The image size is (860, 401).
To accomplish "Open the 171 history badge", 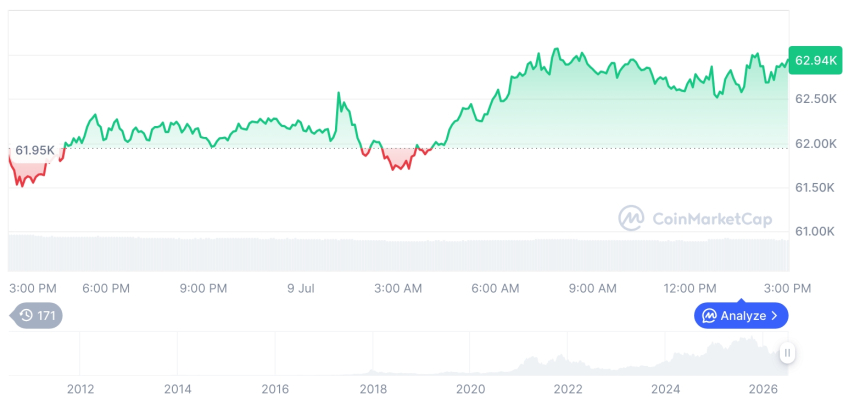I will pyautogui.click(x=36, y=315).
